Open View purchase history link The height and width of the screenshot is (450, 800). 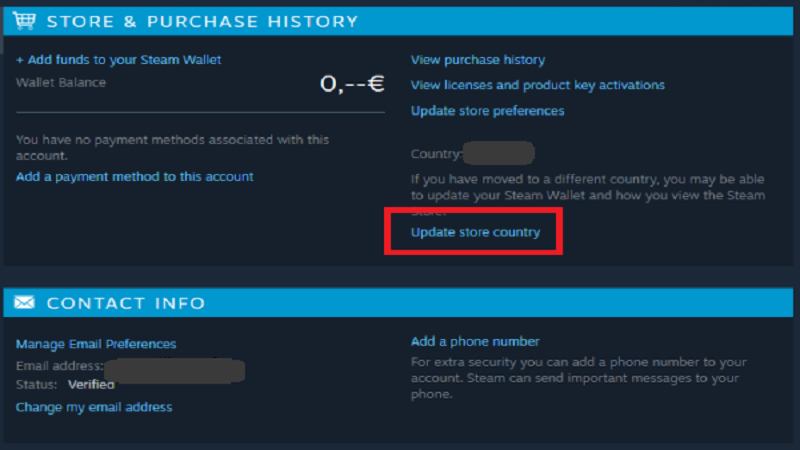478,60
